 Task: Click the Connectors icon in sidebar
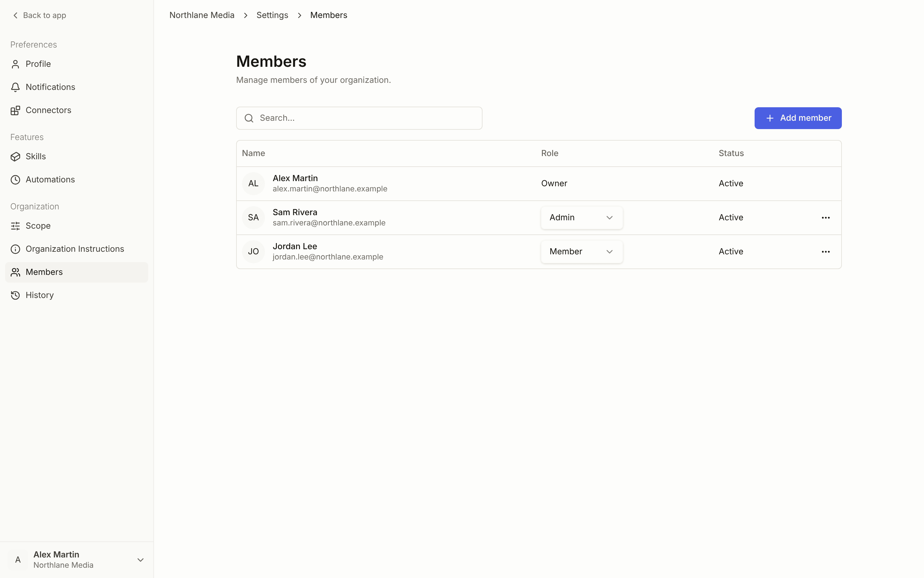coord(15,110)
